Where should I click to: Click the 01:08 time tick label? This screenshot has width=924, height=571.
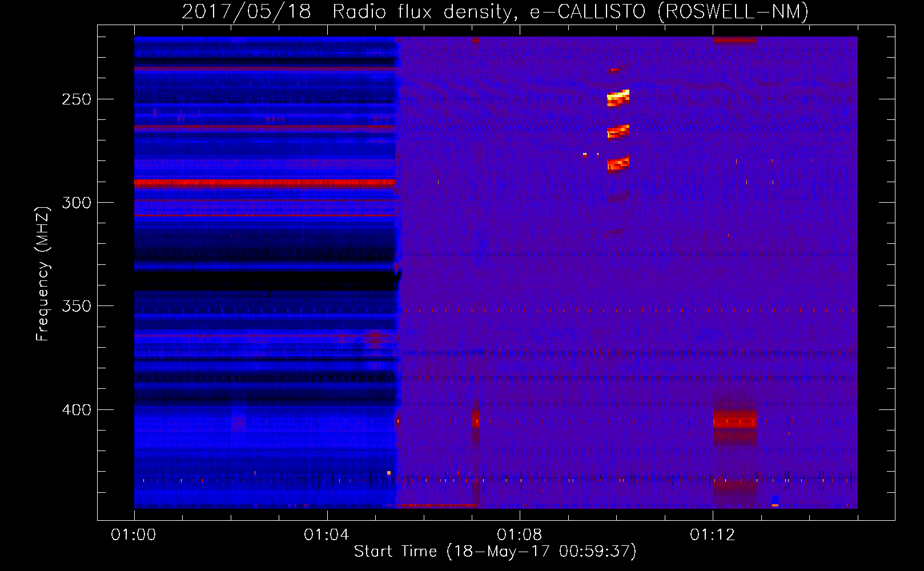520,535
